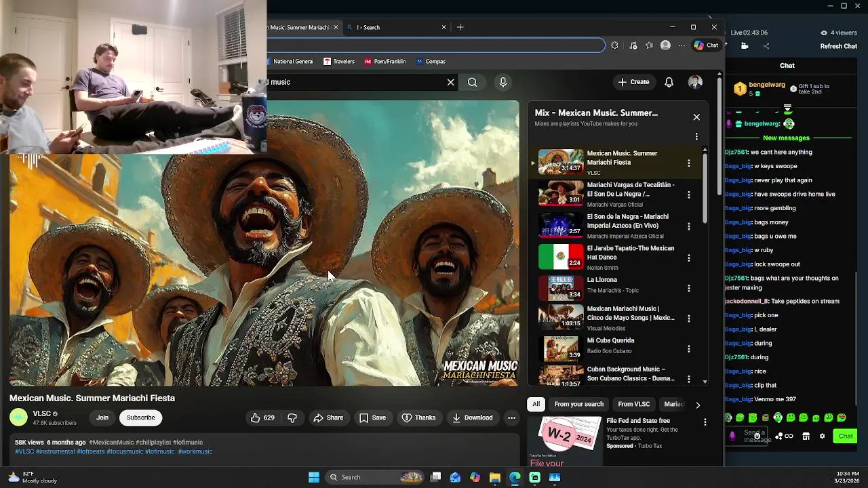Image resolution: width=868 pixels, height=488 pixels.
Task: Open the chat shop storefront icon
Action: [806, 436]
